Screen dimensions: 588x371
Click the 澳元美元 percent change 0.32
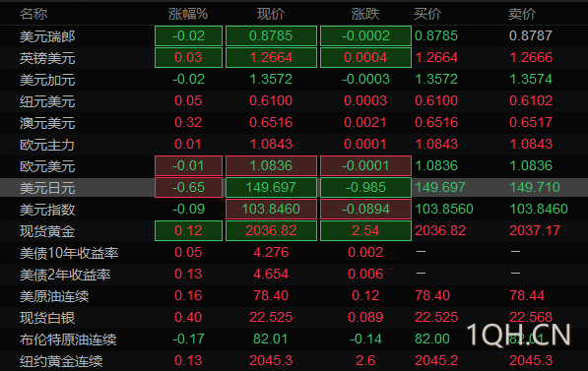188,122
